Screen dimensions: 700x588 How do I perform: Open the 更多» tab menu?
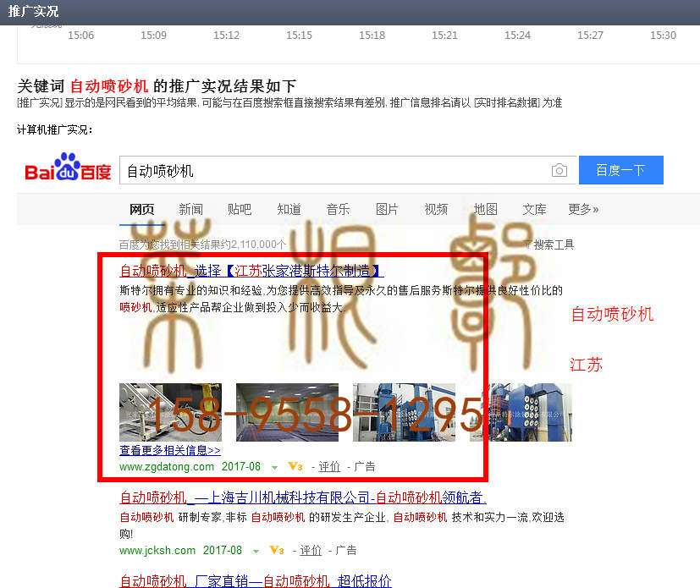coord(583,209)
